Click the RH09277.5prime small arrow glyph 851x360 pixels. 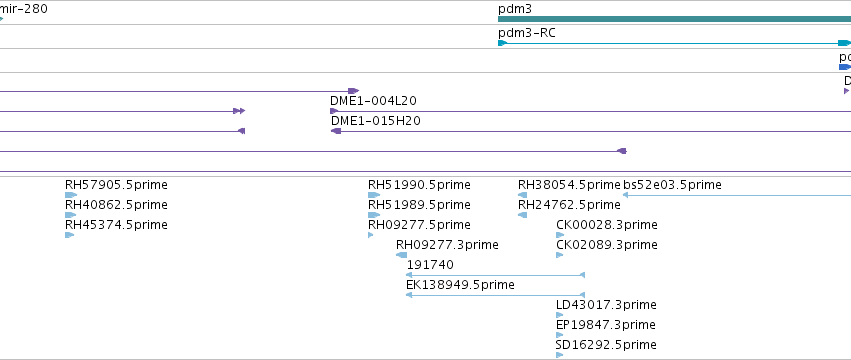(371, 235)
